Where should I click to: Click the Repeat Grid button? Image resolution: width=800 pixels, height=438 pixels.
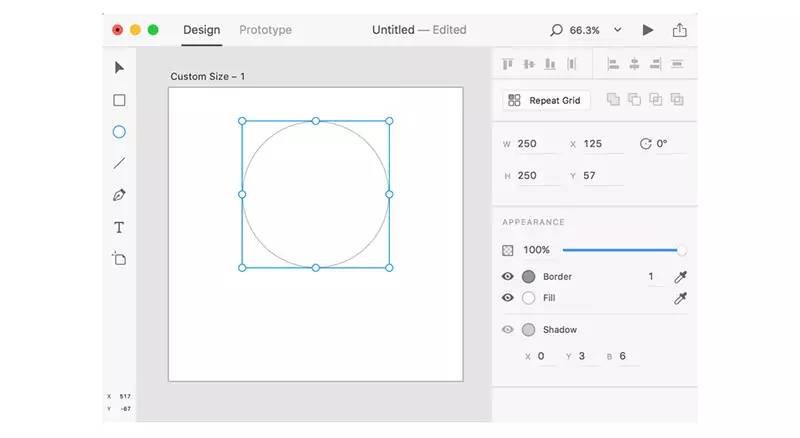pos(546,100)
